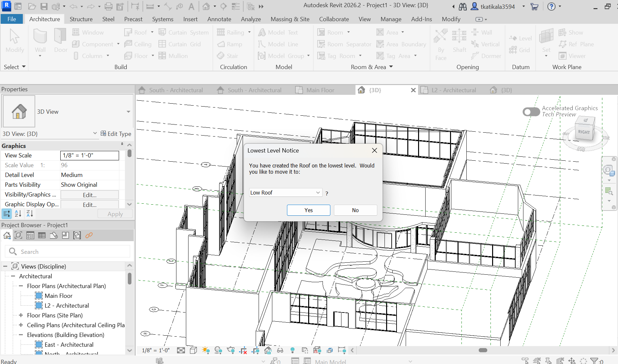
Task: Toggle Select Elements by Face icon
Action: [560, 360]
